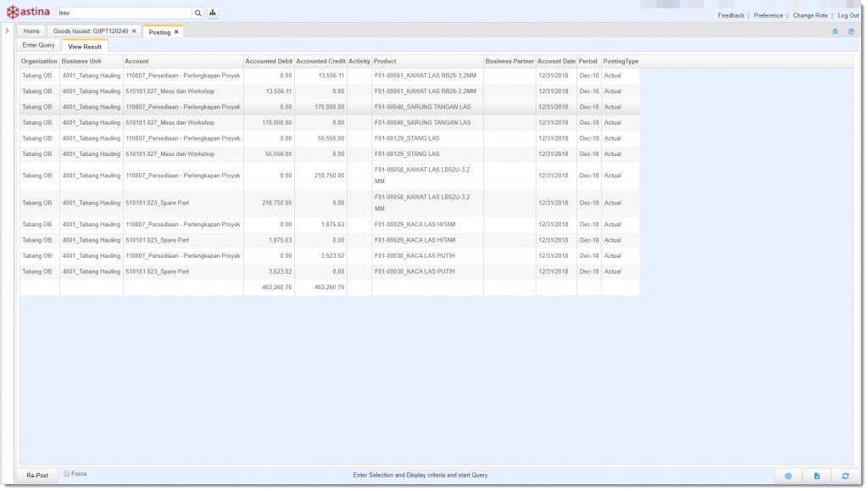The image size is (868, 491).
Task: Close the Goods Issued: GIIPT120240 tab
Action: pos(134,31)
